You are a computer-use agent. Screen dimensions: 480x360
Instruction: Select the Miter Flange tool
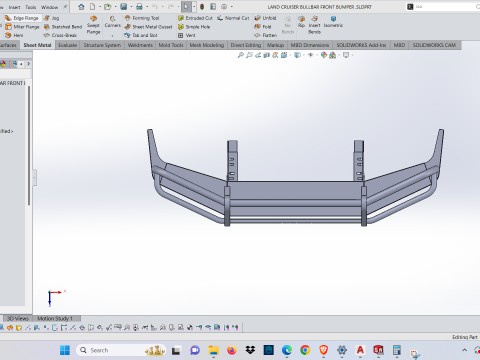click(x=22, y=27)
